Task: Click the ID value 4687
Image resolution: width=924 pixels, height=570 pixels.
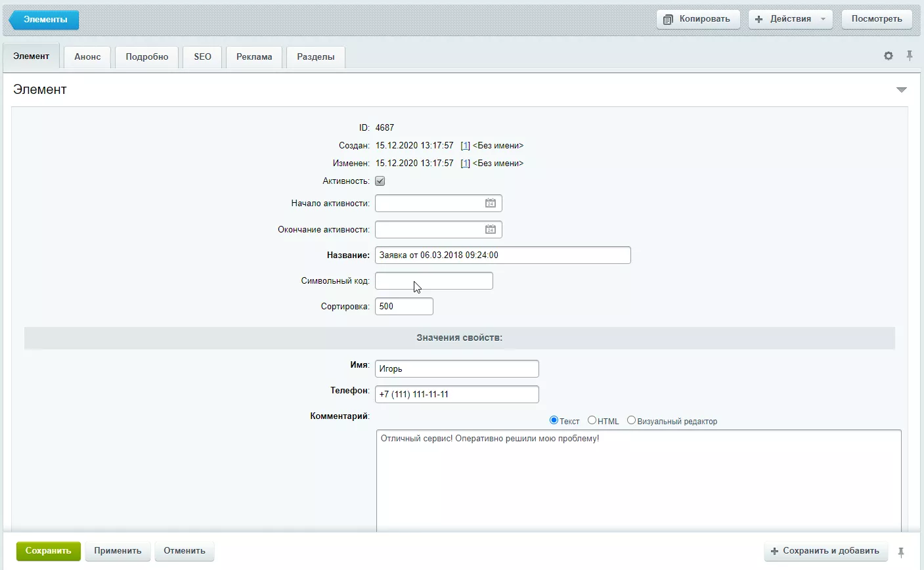Action: coord(385,128)
